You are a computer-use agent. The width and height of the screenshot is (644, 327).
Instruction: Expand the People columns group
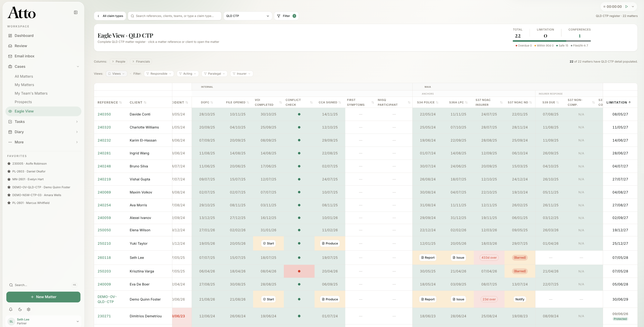coord(118,61)
